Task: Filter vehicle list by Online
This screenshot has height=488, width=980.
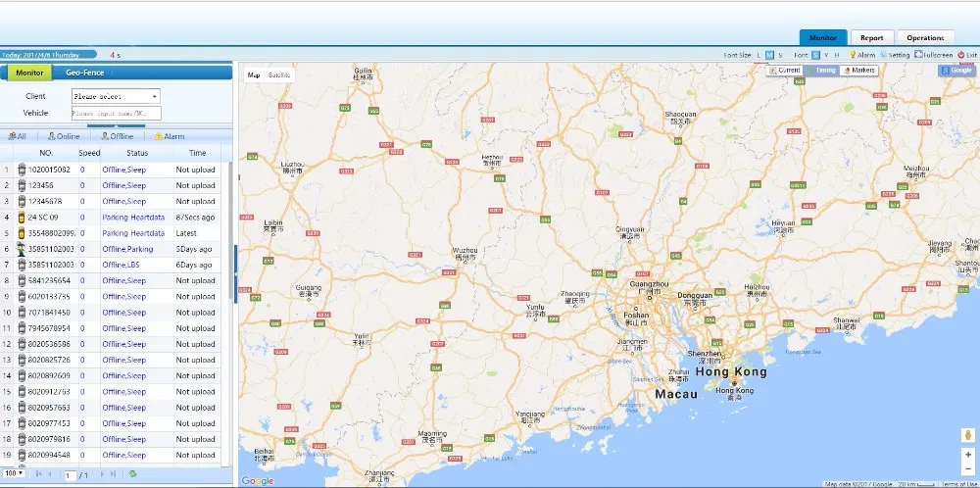Action: [64, 136]
